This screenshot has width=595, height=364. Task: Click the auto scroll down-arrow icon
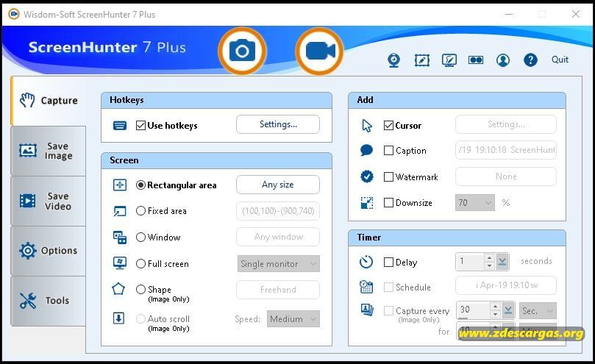point(118,318)
